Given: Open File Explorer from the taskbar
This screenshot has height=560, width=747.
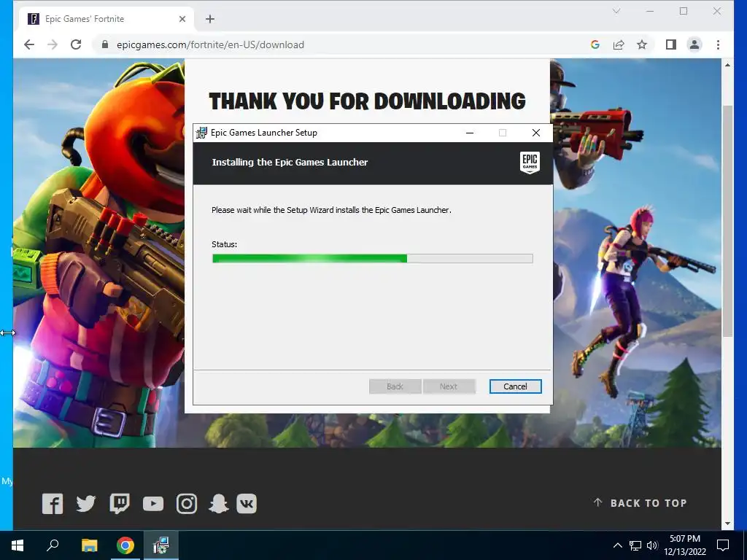Looking at the screenshot, I should (x=89, y=545).
